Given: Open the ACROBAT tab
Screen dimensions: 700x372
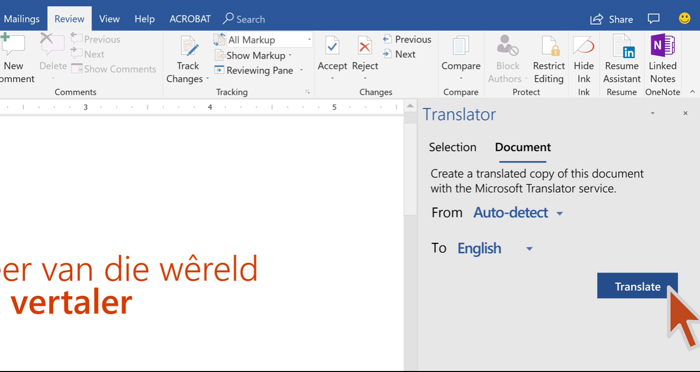Looking at the screenshot, I should (190, 19).
